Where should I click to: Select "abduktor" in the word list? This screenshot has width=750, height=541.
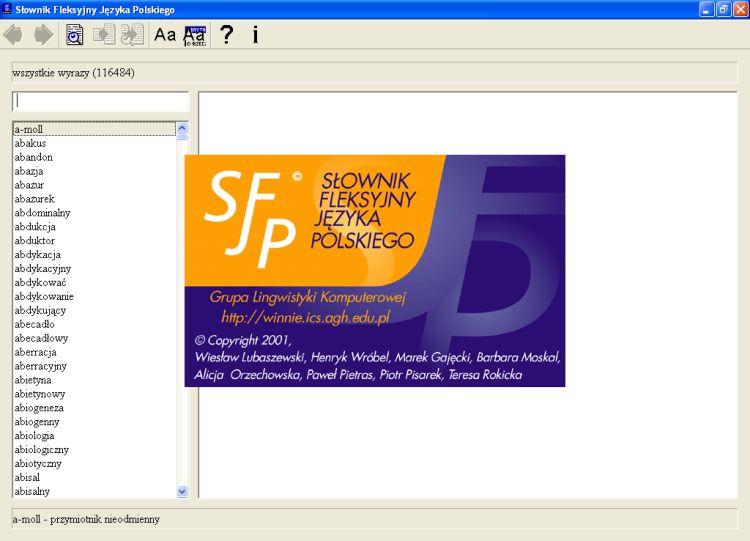click(x=94, y=240)
